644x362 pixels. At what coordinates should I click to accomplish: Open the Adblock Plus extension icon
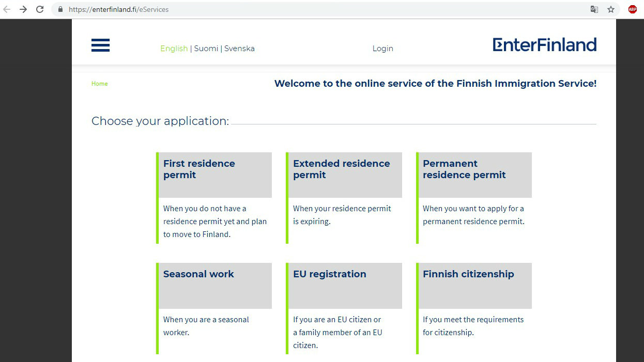click(632, 9)
